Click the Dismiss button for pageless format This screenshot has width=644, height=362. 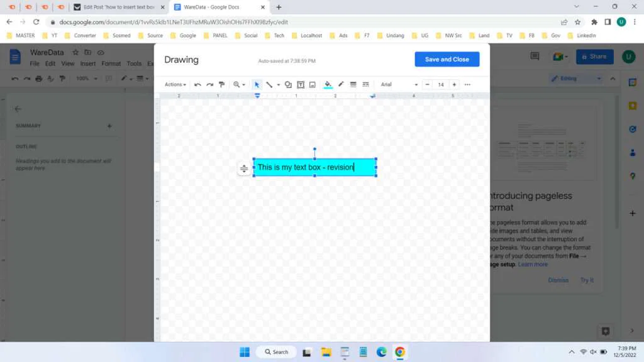[558, 280]
